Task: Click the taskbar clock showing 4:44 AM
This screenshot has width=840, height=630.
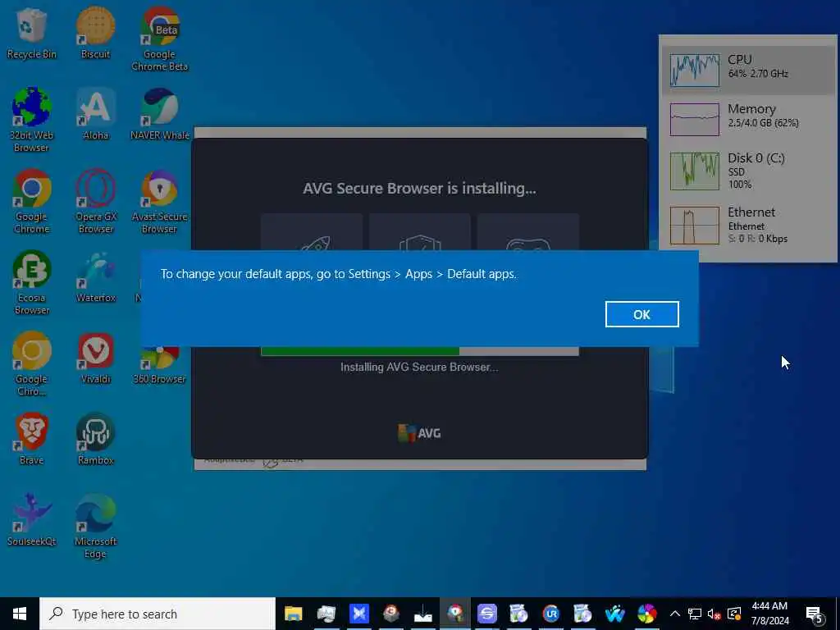Action: click(769, 614)
